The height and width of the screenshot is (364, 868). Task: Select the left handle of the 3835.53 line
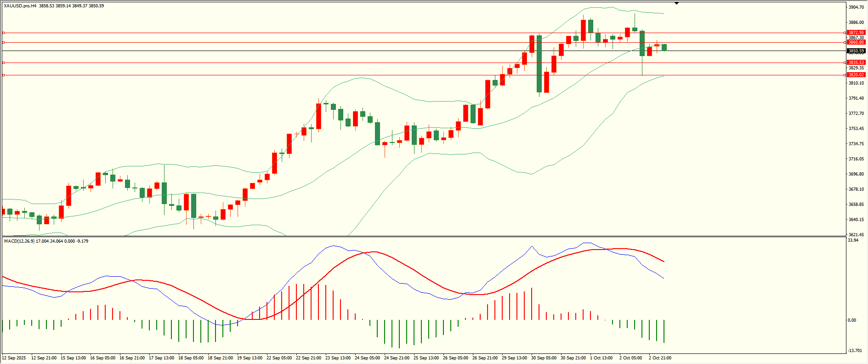click(x=3, y=63)
